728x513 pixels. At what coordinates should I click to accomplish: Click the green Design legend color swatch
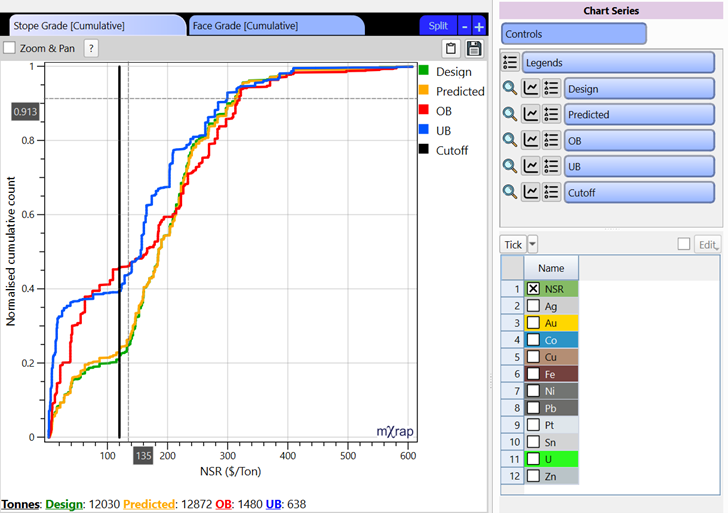(424, 71)
